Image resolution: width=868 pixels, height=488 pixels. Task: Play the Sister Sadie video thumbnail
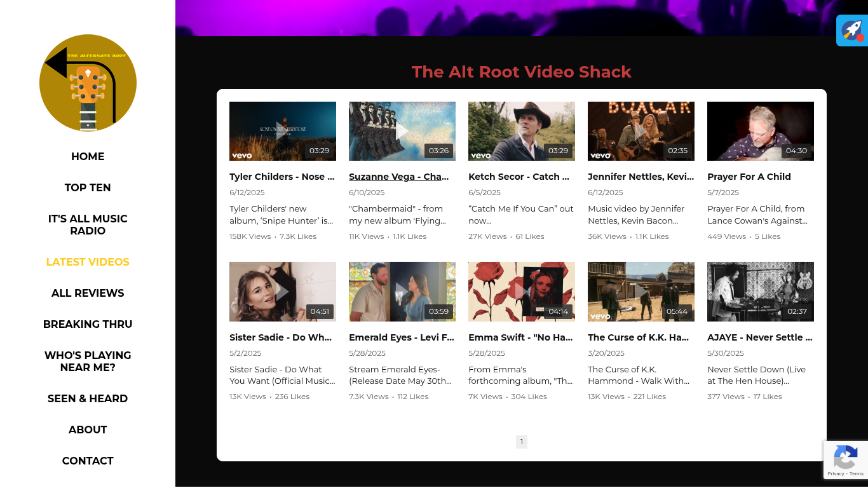click(283, 292)
